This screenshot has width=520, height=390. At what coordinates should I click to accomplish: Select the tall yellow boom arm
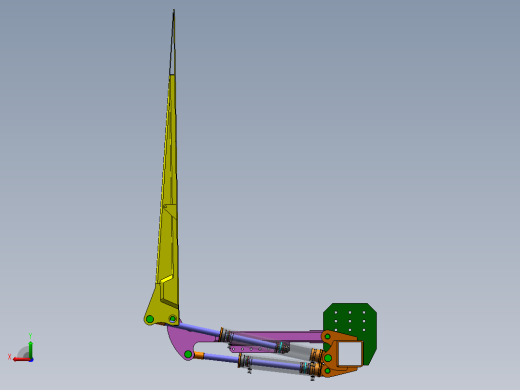click(x=168, y=200)
